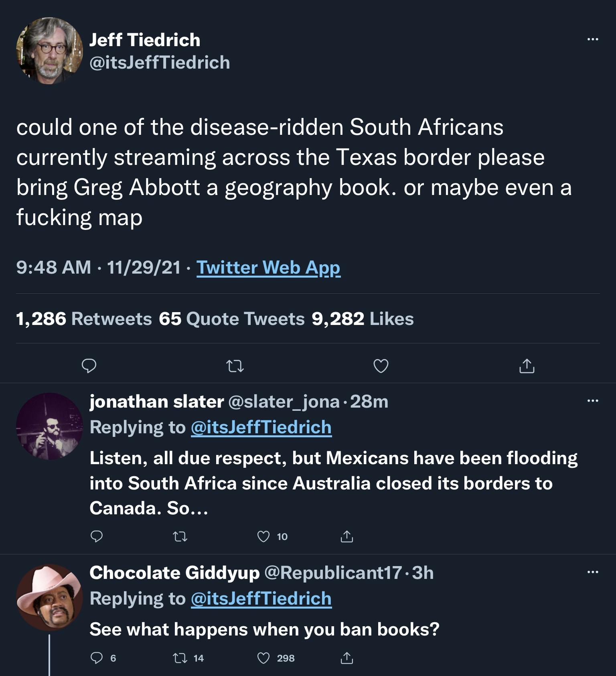Like Chocolate Giddyup's reply
The width and height of the screenshot is (616, 676).
(263, 658)
